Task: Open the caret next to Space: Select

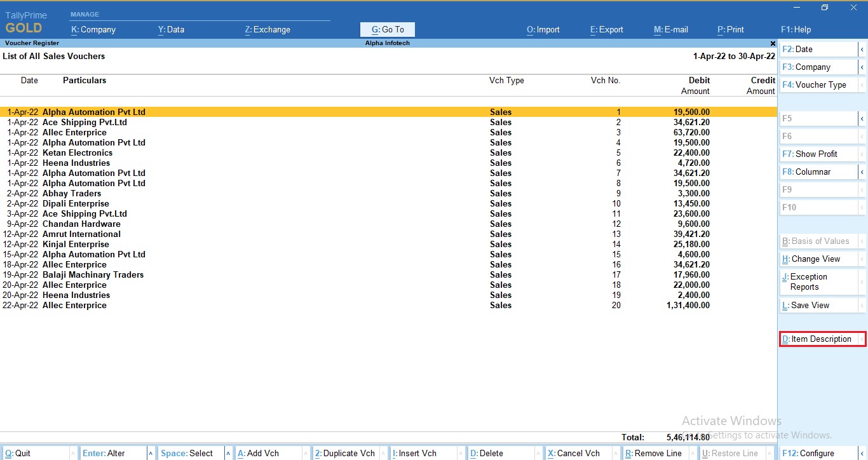Action: click(229, 454)
